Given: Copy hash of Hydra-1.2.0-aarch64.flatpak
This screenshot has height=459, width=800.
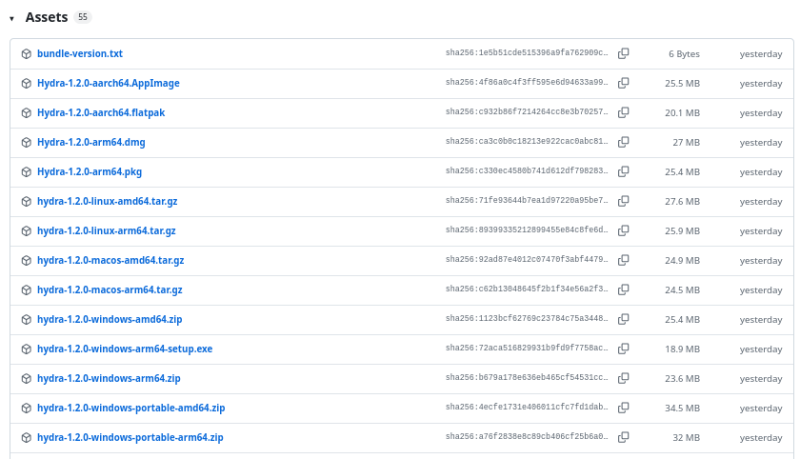Looking at the screenshot, I should [623, 113].
